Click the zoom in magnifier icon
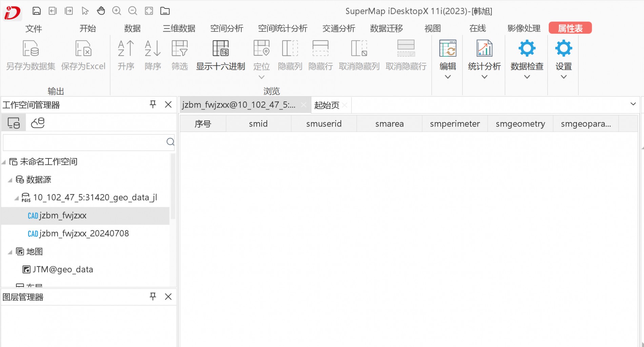This screenshot has width=644, height=347. click(117, 11)
